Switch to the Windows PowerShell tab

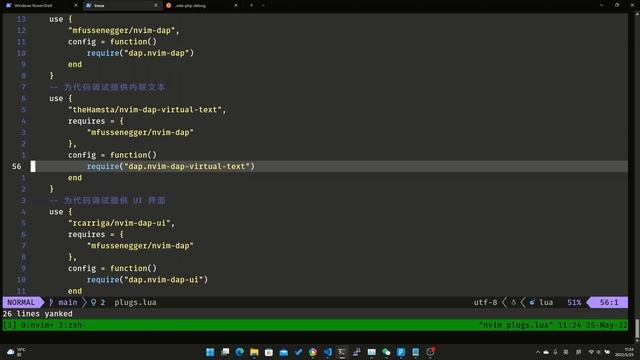(x=42, y=6)
